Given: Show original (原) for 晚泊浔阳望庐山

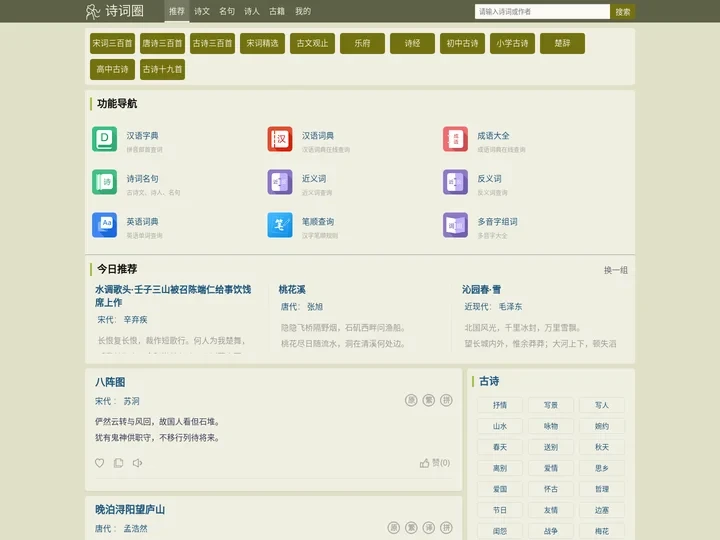Looking at the screenshot, I should coord(394,528).
